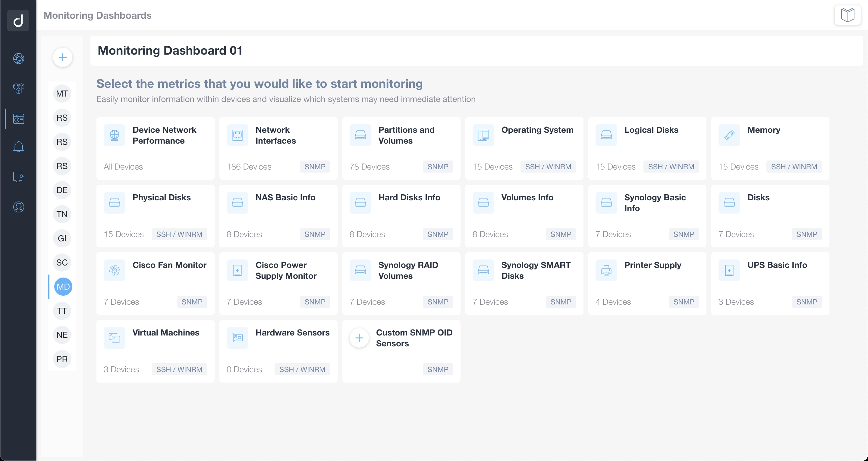
Task: Click the 'All Devices' label
Action: [123, 167]
